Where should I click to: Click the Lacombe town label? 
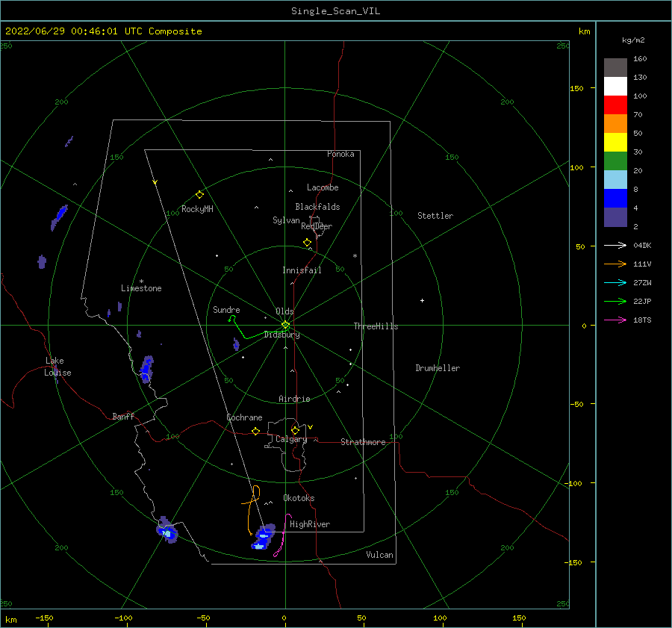coord(323,187)
